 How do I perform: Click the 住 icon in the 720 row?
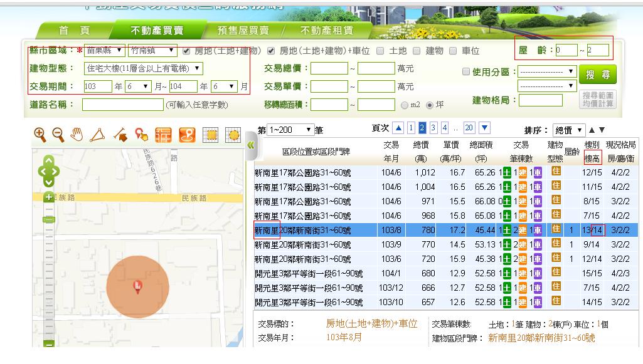tap(556, 258)
